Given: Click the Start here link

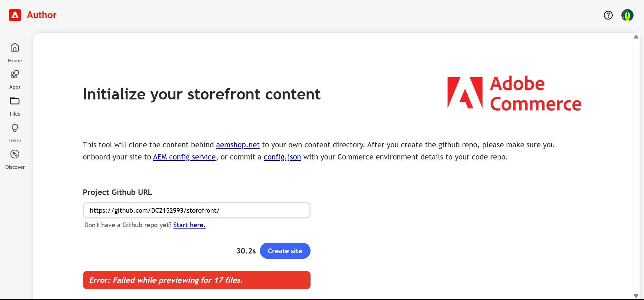Looking at the screenshot, I should click(x=189, y=225).
